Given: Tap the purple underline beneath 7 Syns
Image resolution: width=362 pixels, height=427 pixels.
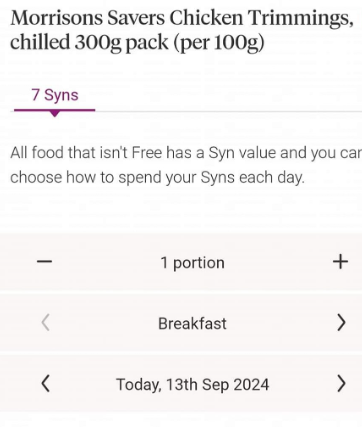Looking at the screenshot, I should [x=55, y=110].
